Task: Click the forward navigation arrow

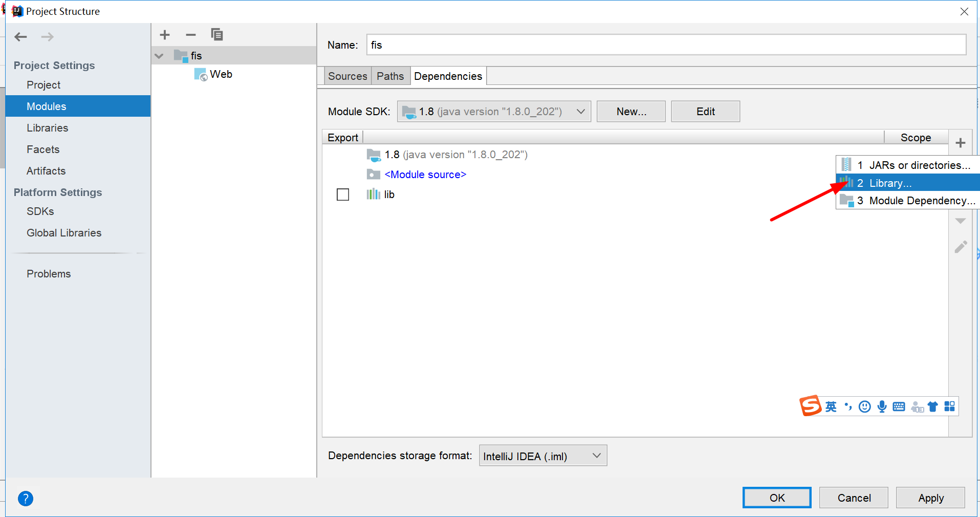Action: pos(48,37)
